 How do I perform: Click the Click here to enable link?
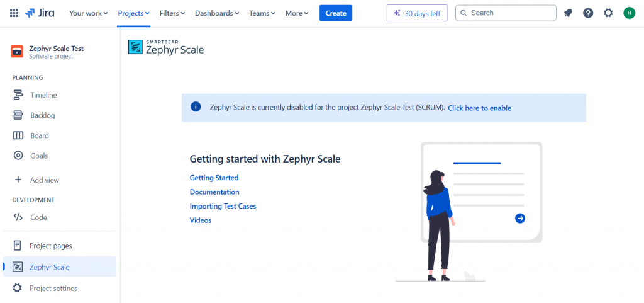tap(479, 108)
